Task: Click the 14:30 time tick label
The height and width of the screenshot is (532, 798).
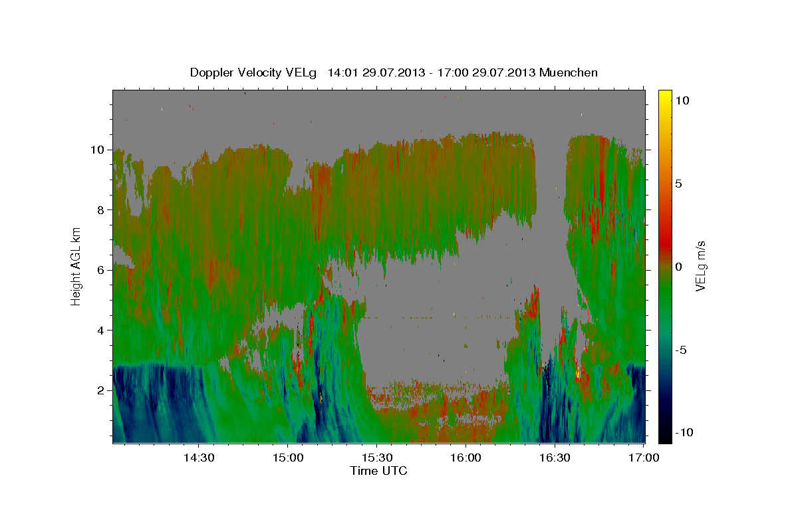Action: 199,458
